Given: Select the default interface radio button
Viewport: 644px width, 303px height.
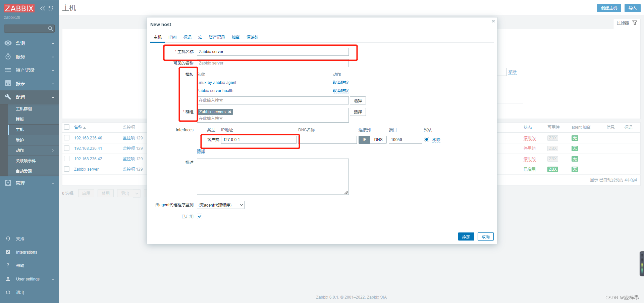Looking at the screenshot, I should 427,139.
